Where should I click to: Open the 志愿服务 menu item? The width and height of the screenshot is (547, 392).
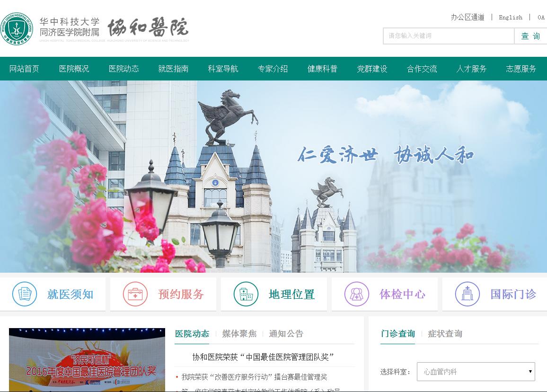(521, 69)
